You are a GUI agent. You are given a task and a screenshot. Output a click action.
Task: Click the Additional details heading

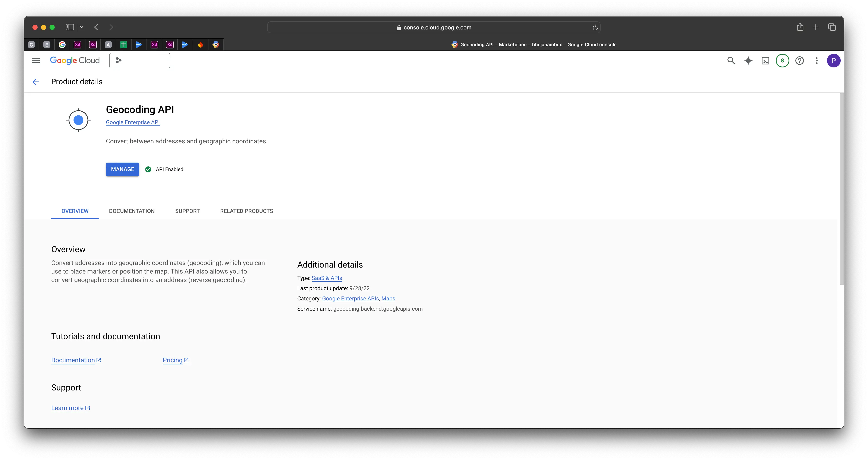(330, 265)
